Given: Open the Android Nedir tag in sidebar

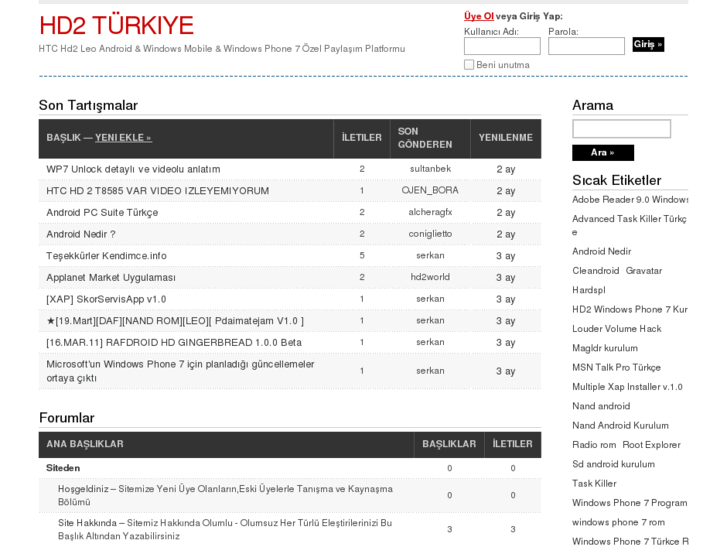Looking at the screenshot, I should 601,251.
